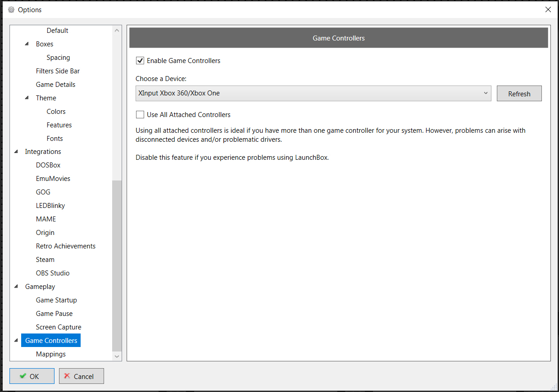Click the 'Choose a Device:' label

[161, 79]
